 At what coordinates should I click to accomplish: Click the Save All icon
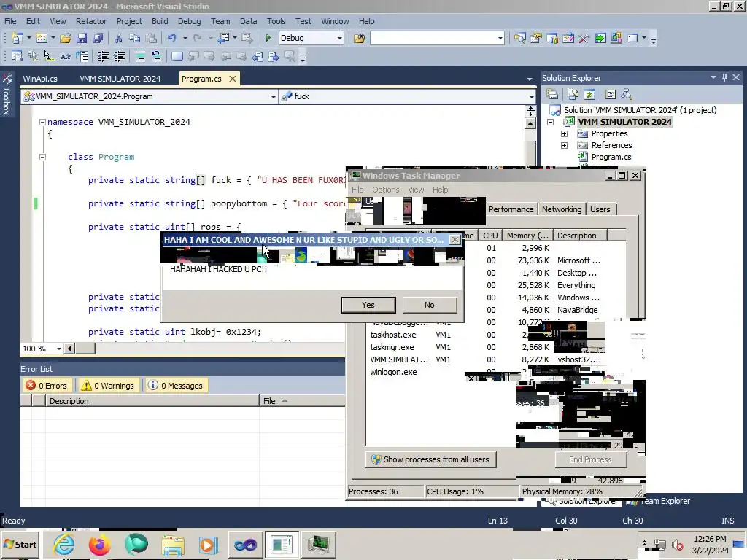[98, 38]
